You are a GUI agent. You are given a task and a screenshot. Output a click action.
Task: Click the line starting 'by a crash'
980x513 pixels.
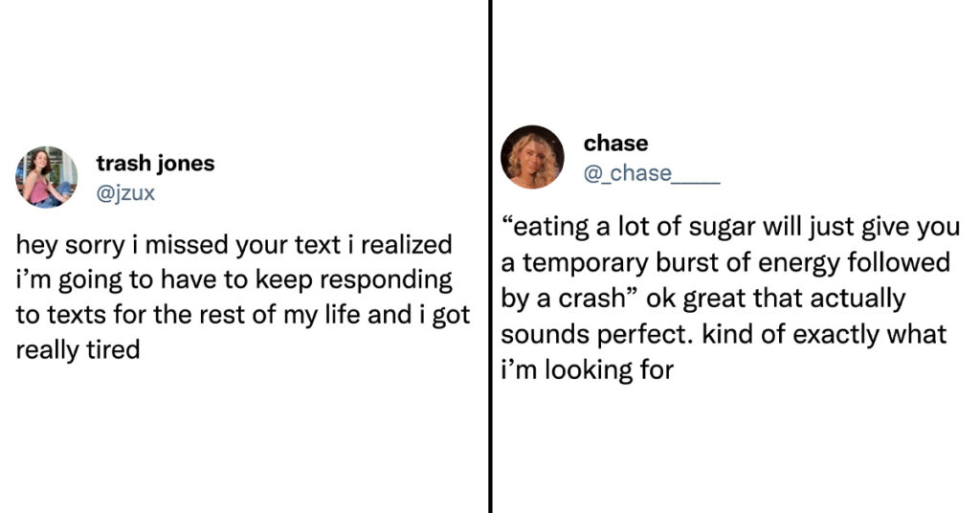[x=702, y=299]
